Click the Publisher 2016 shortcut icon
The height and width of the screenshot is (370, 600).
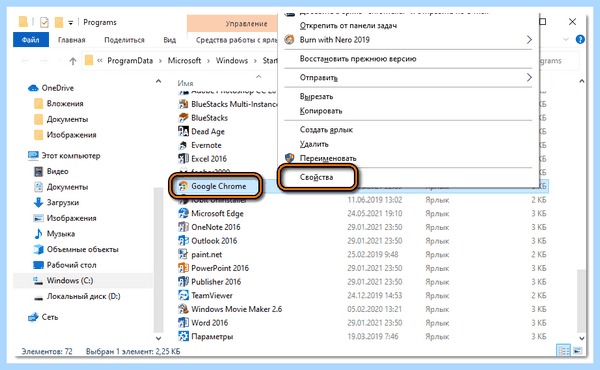click(x=183, y=282)
